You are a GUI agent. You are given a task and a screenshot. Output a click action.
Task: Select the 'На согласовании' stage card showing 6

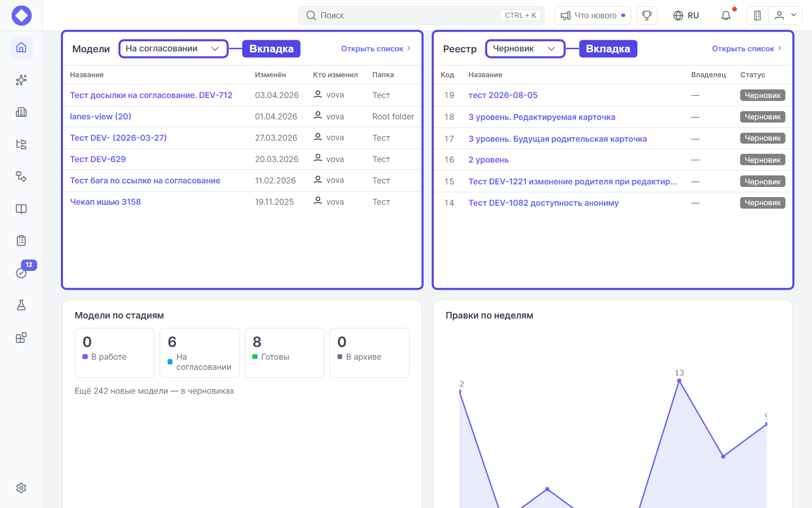(x=199, y=353)
